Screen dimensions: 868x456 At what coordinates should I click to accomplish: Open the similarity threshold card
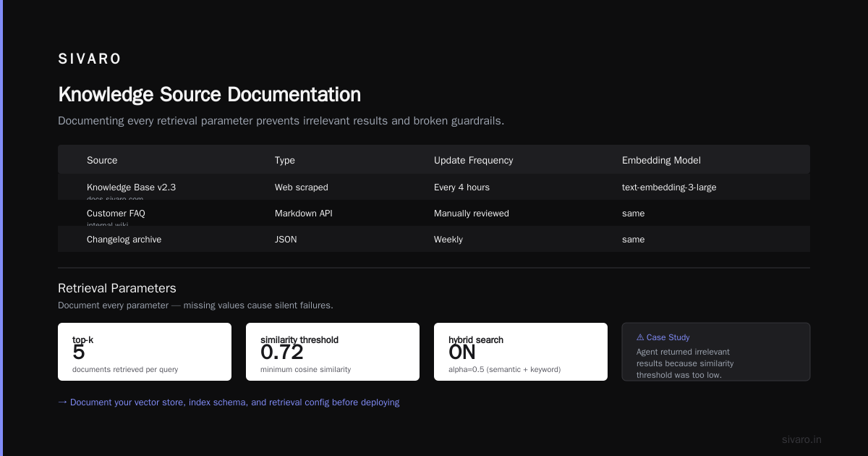coord(333,352)
